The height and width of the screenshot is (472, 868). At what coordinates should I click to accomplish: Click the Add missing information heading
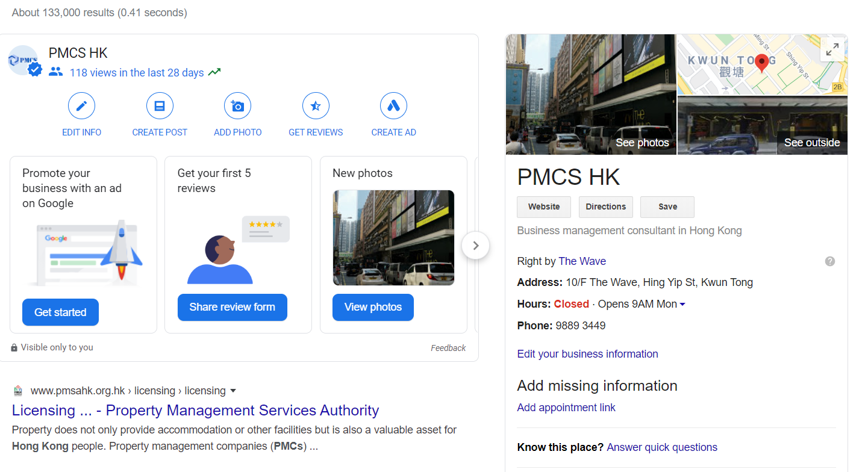point(597,386)
